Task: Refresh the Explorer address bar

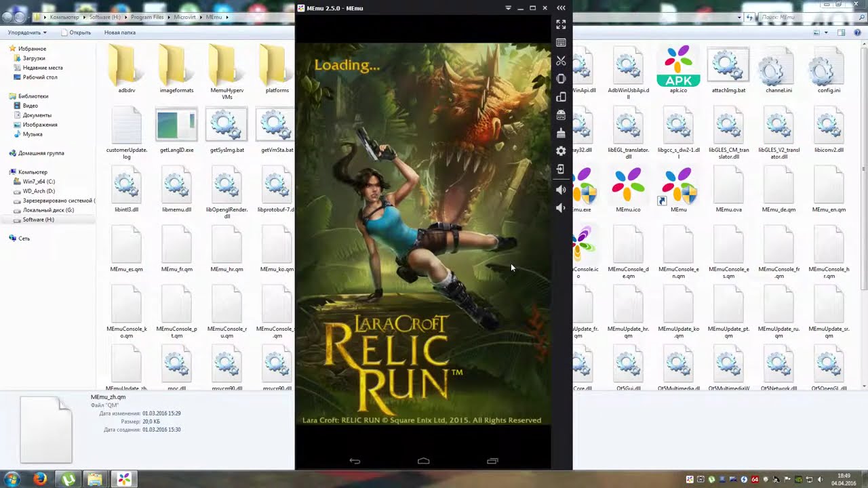Action: 749,17
